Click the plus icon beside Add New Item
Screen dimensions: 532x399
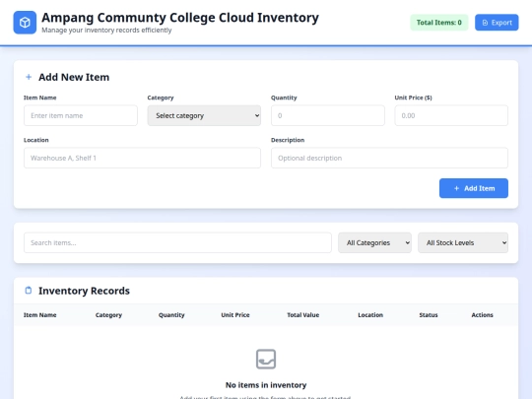click(29, 77)
